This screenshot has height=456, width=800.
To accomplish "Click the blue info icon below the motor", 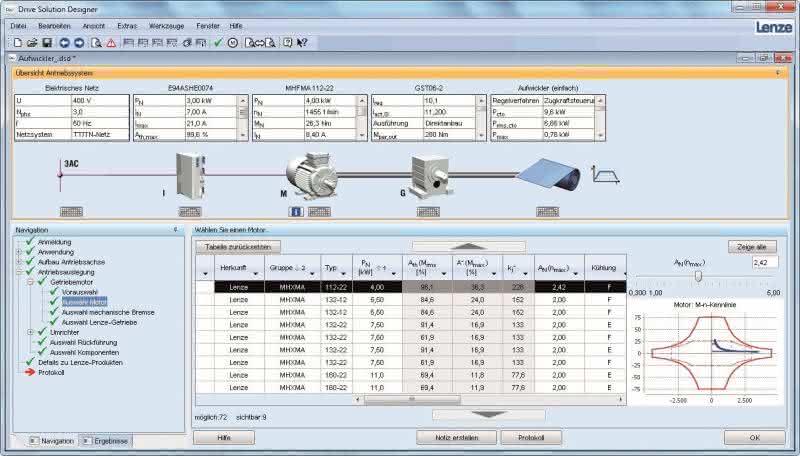I will tap(296, 212).
